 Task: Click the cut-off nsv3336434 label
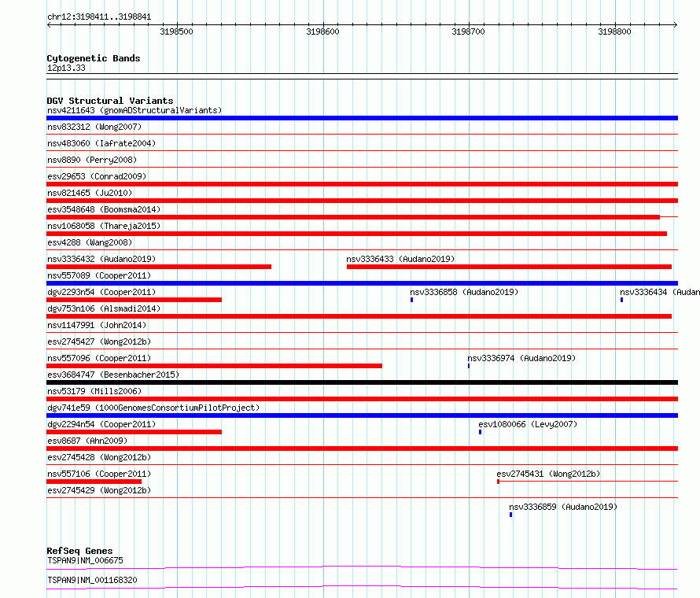(660, 292)
